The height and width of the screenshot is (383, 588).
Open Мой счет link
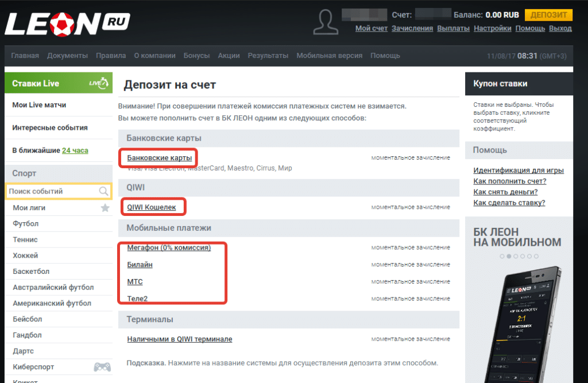coord(372,29)
